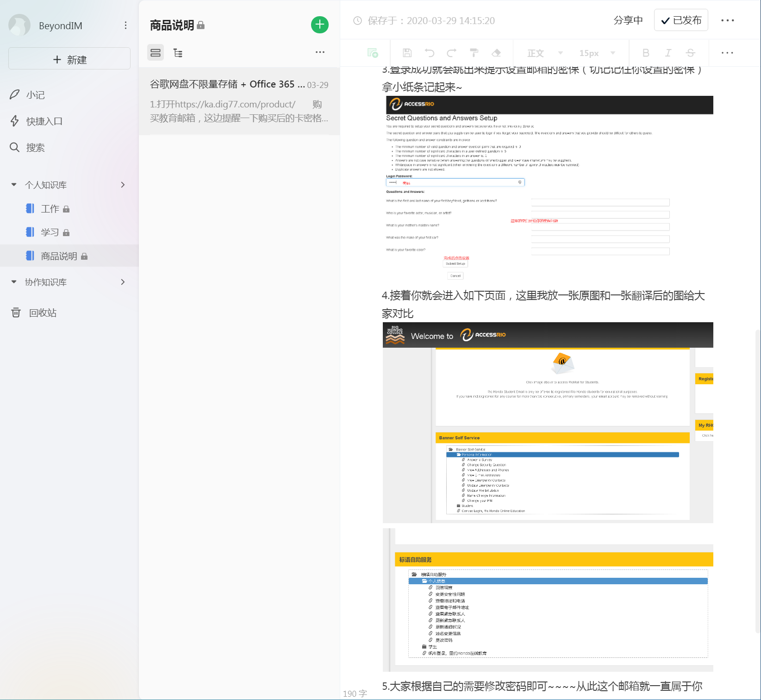761x700 pixels.
Task: Switch to list view layout icon
Action: click(x=156, y=53)
